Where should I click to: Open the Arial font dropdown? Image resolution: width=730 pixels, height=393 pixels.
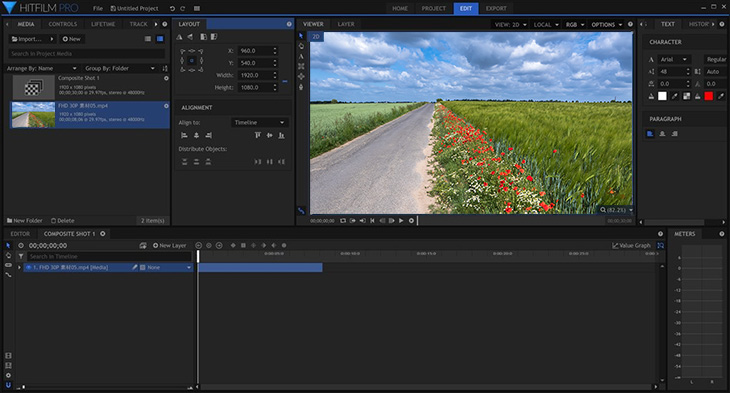[674, 60]
